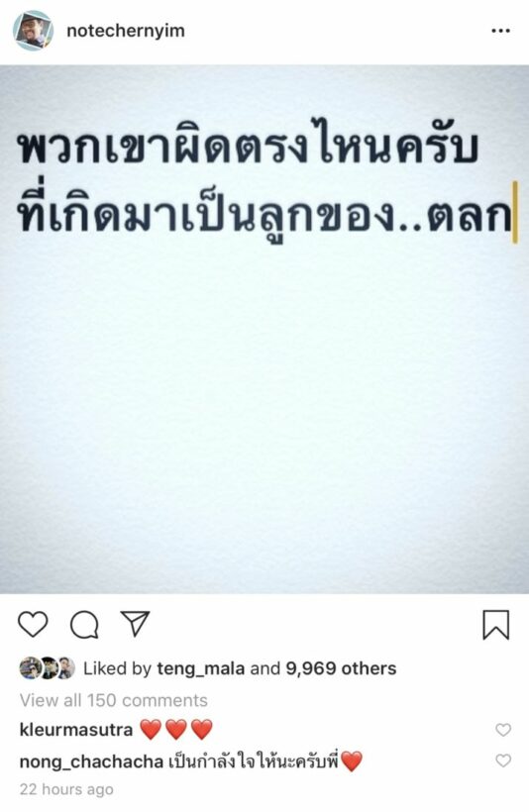Open teng_mala profile from likes
The image size is (529, 812).
pyautogui.click(x=200, y=668)
